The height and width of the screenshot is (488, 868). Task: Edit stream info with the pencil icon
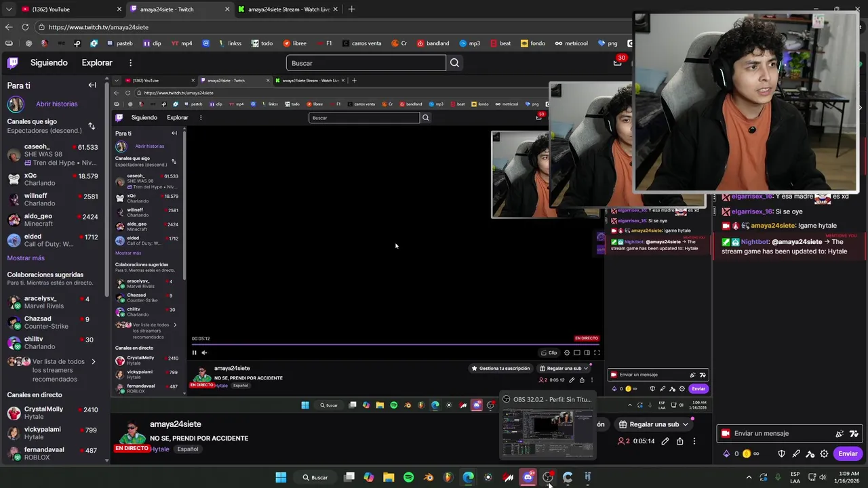coord(665,441)
